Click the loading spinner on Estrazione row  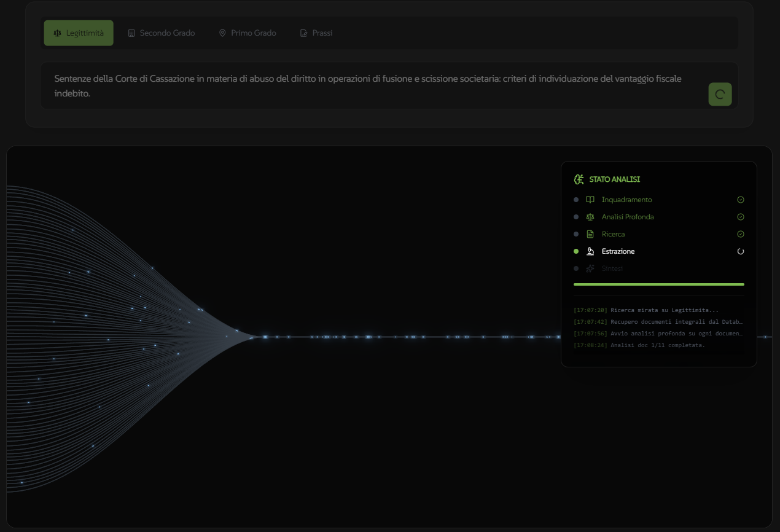pos(741,251)
